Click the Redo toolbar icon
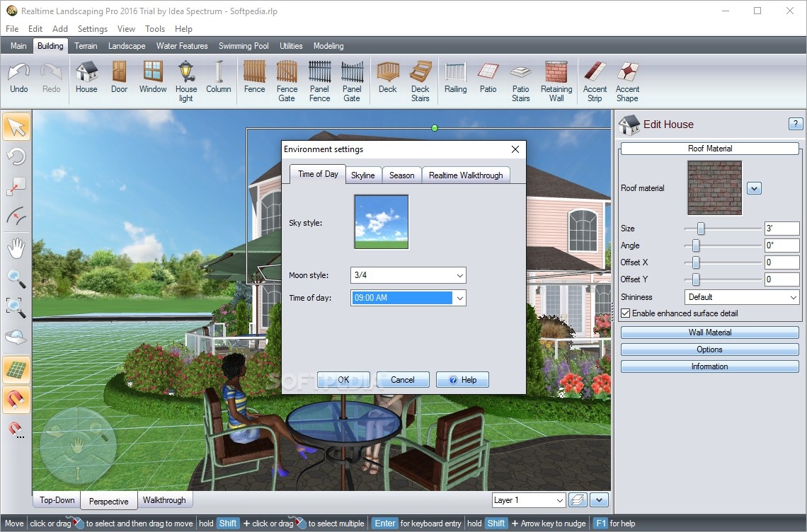The width and height of the screenshot is (807, 532). [x=51, y=79]
